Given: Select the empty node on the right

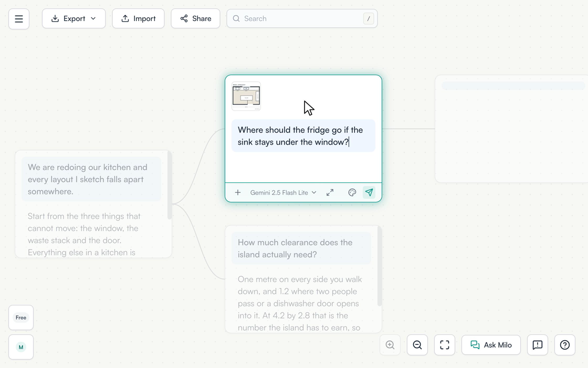Looking at the screenshot, I should 511,129.
